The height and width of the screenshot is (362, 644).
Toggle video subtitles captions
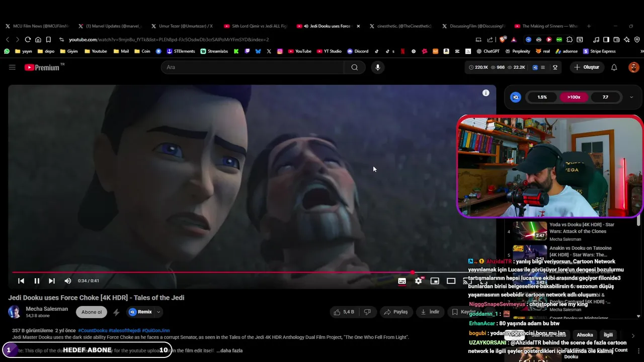click(x=402, y=281)
